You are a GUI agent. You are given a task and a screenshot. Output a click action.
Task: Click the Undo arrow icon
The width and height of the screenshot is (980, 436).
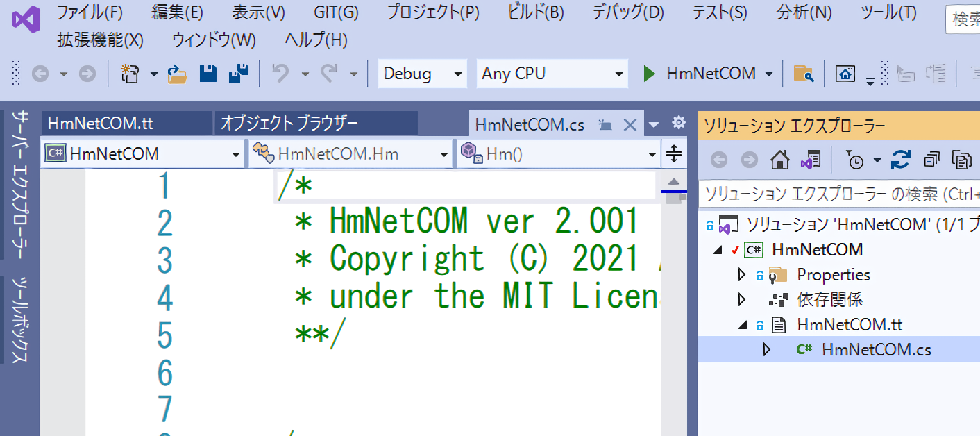tap(281, 74)
